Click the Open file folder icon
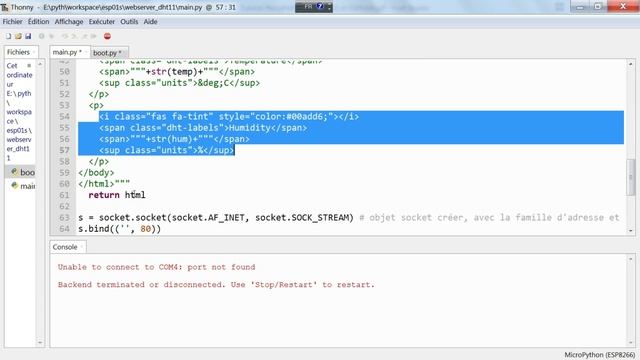The height and width of the screenshot is (360, 640). [18, 36]
